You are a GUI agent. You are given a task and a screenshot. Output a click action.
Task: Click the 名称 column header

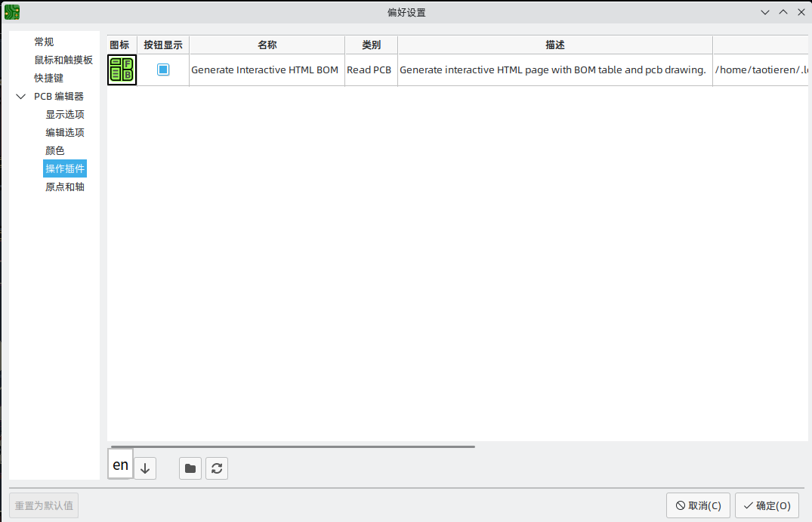tap(267, 45)
